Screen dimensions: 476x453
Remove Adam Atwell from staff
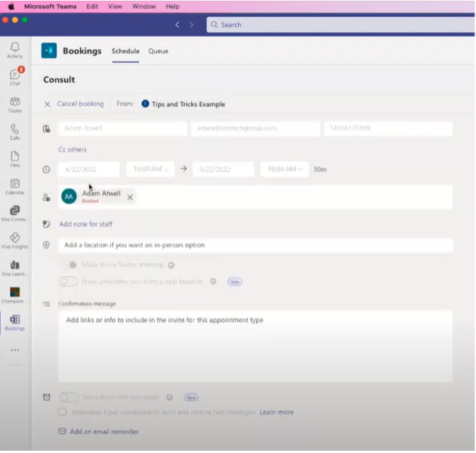pyautogui.click(x=130, y=198)
